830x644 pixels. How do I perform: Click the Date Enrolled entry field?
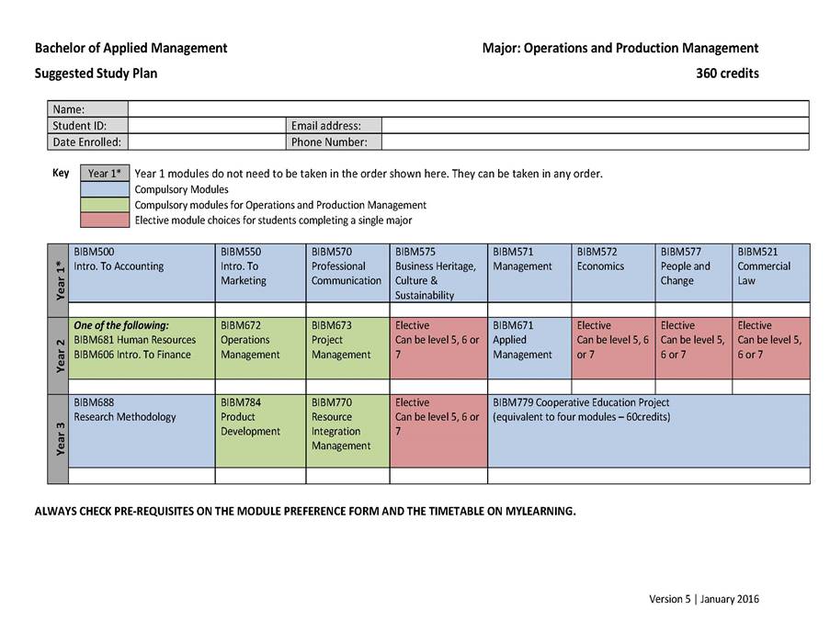[x=206, y=142]
